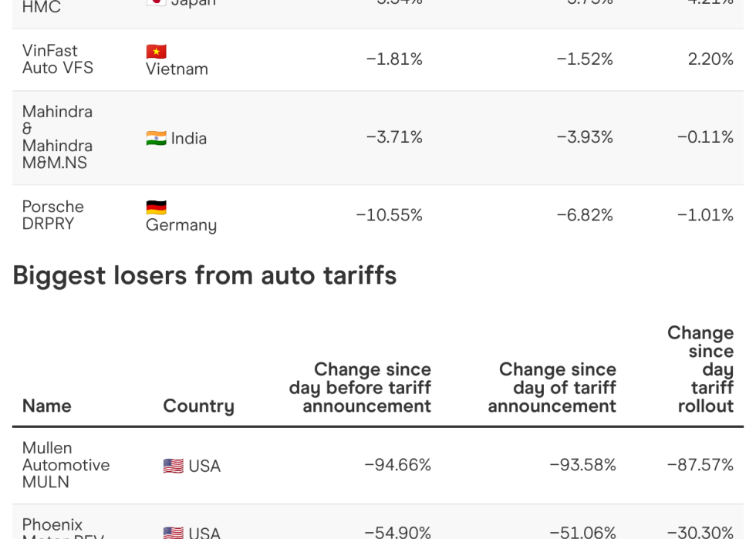
Task: Sort by Change since day of tariff announcement
Action: coord(552,388)
